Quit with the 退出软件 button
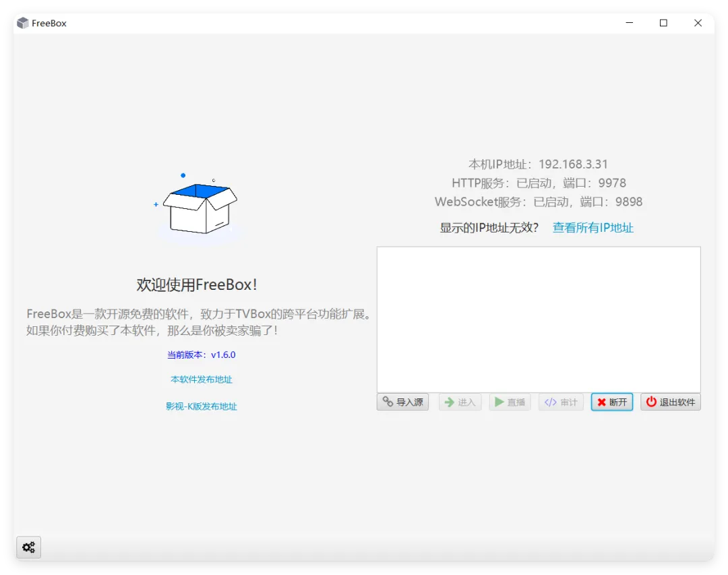Viewport: 728px width, 575px height. 671,402
